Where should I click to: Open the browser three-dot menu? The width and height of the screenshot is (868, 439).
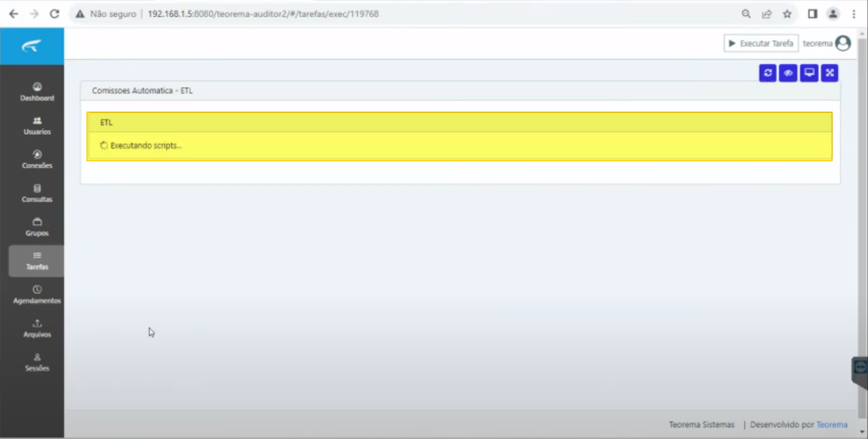[x=854, y=14]
